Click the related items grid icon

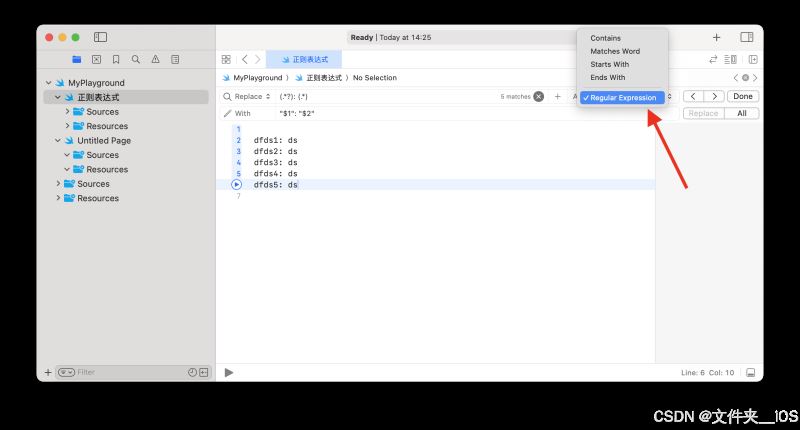226,60
